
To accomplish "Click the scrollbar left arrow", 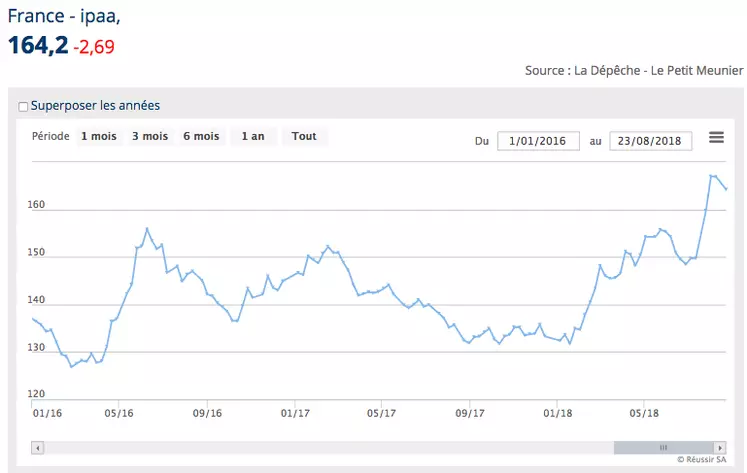I will coord(38,448).
